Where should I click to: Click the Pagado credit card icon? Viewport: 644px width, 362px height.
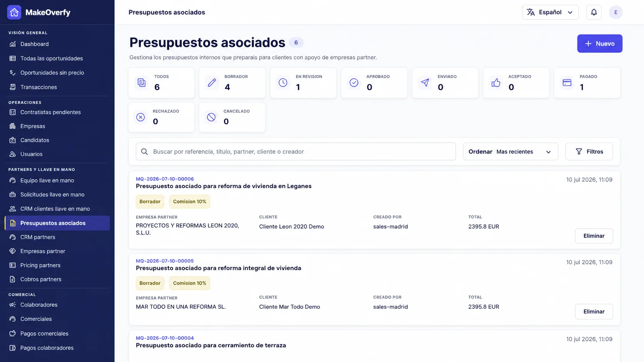click(567, 83)
